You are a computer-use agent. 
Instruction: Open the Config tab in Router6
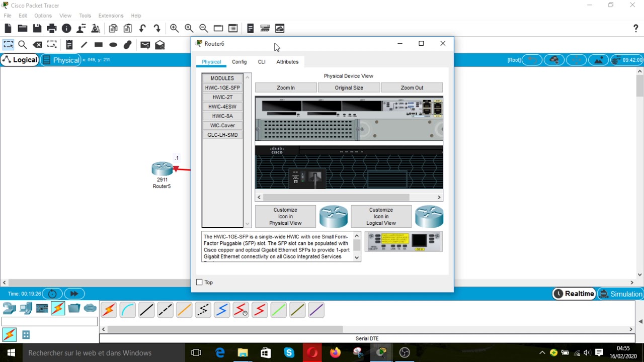coord(239,62)
